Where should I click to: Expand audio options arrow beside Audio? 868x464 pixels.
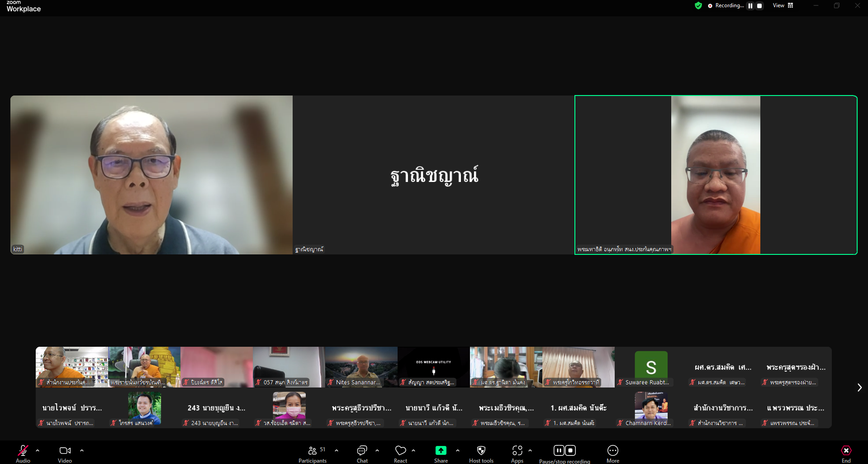click(38, 450)
